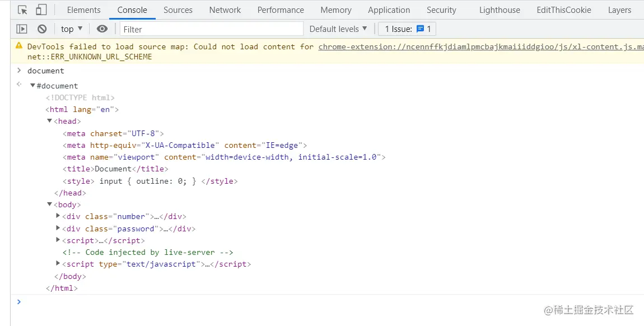The width and height of the screenshot is (644, 326).
Task: Select the meta http-equiv X-UA-Compatible line
Action: (185, 145)
